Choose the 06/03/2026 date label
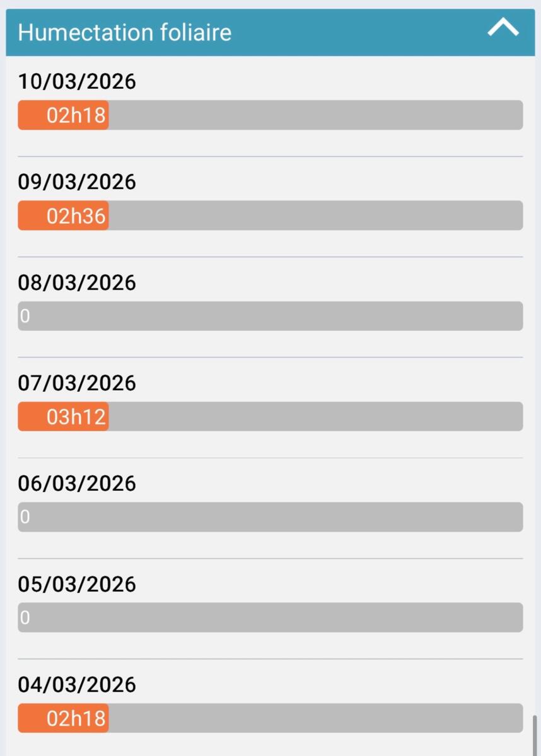The height and width of the screenshot is (756, 541). pos(77,484)
